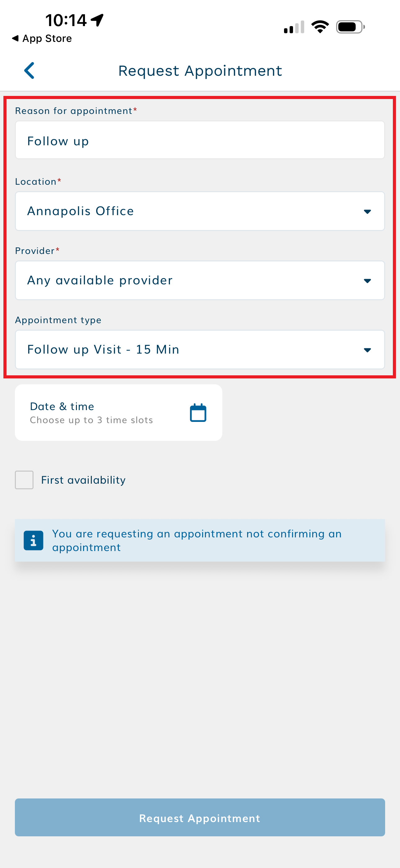Tap the back chevron icon
400x868 pixels.
point(30,71)
